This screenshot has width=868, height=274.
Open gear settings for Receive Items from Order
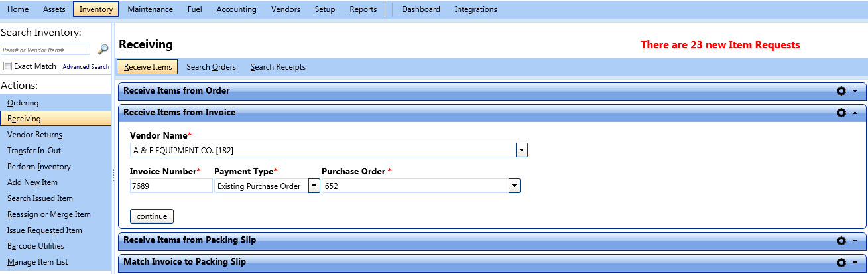(x=841, y=91)
